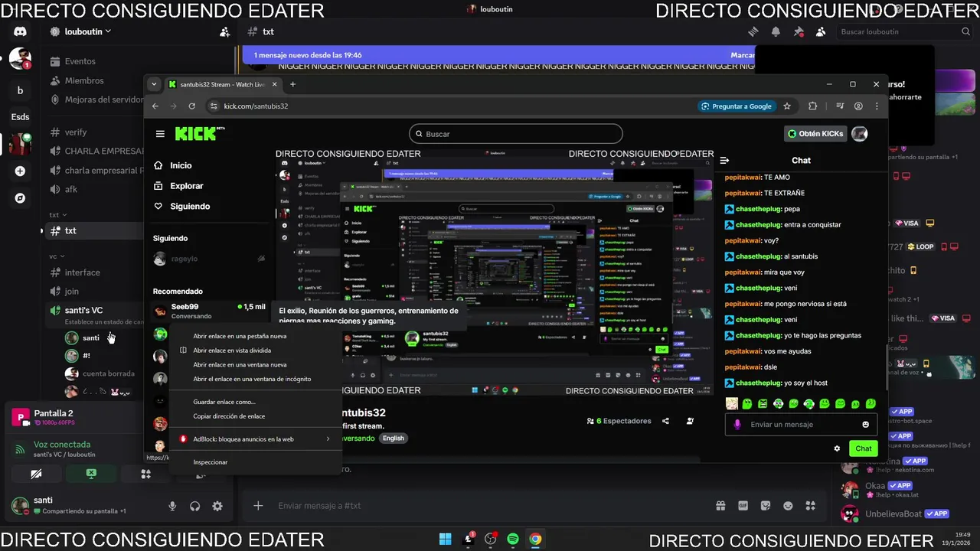This screenshot has width=980, height=551.
Task: Bookmark this page star icon
Action: coord(786,106)
